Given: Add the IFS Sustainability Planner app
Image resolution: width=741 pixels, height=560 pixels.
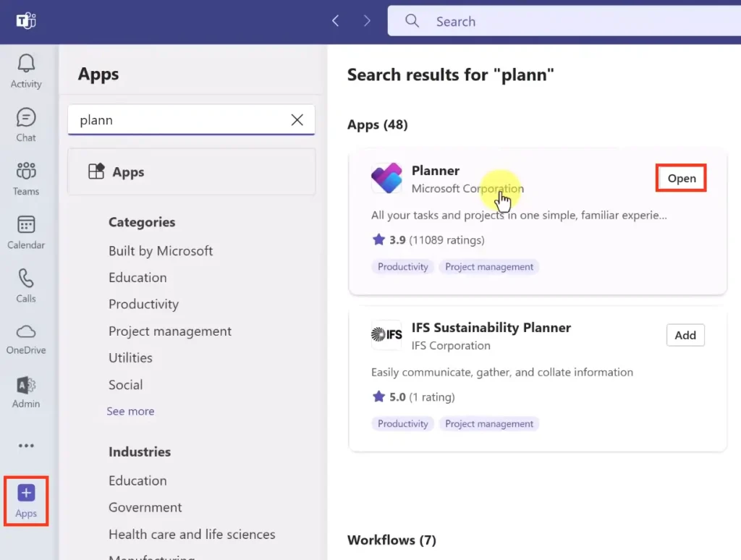Looking at the screenshot, I should (x=685, y=335).
